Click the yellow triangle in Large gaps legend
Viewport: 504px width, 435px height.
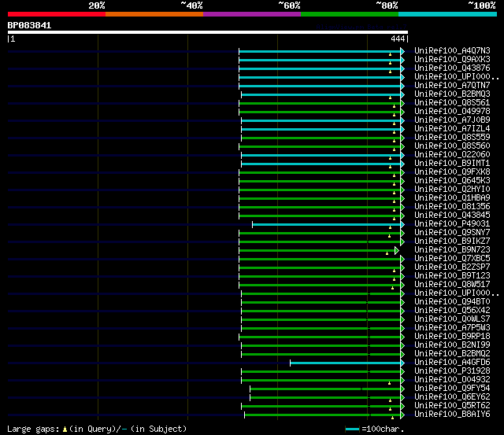[65, 429]
